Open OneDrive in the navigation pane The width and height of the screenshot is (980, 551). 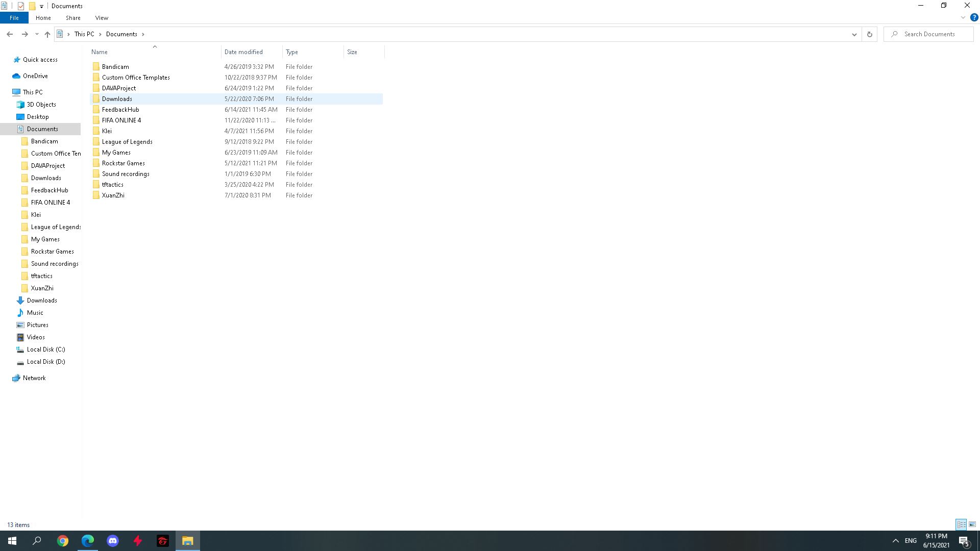click(35, 76)
